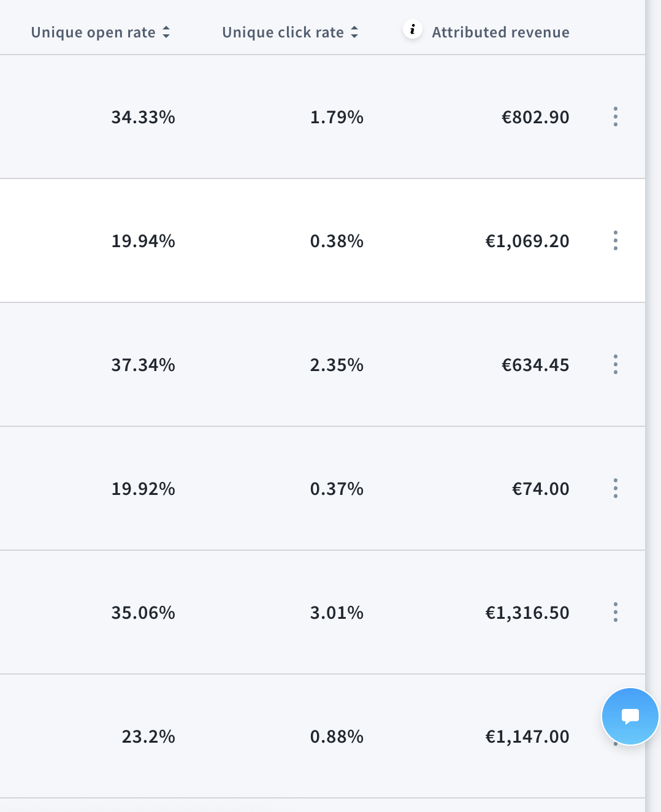Open more options for €1,069.20 row
Image resolution: width=661 pixels, height=812 pixels.
point(615,240)
